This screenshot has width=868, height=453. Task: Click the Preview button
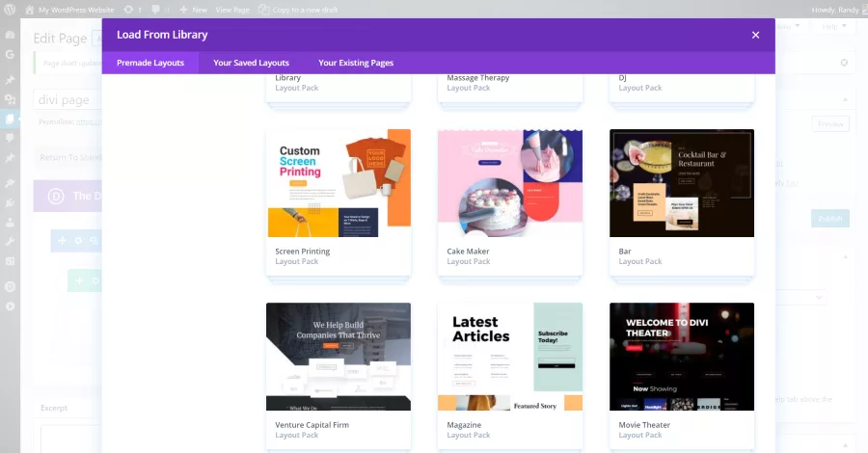(x=830, y=124)
